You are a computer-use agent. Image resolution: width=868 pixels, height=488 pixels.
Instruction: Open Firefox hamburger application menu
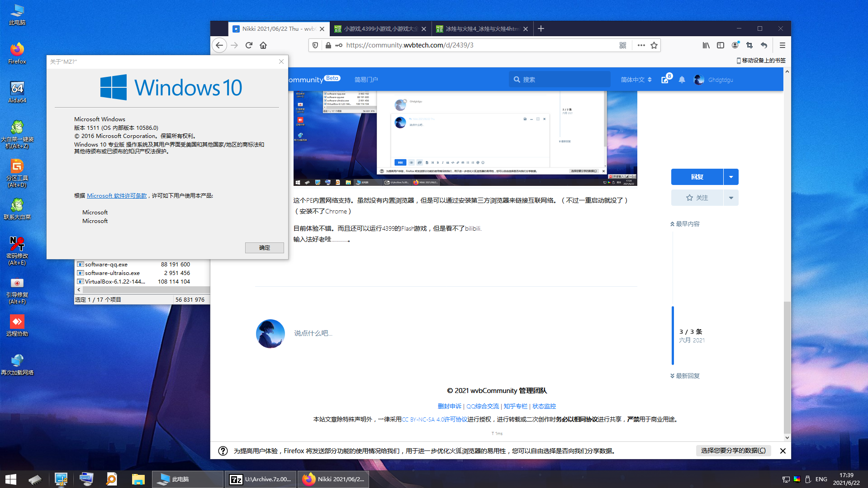pyautogui.click(x=782, y=45)
